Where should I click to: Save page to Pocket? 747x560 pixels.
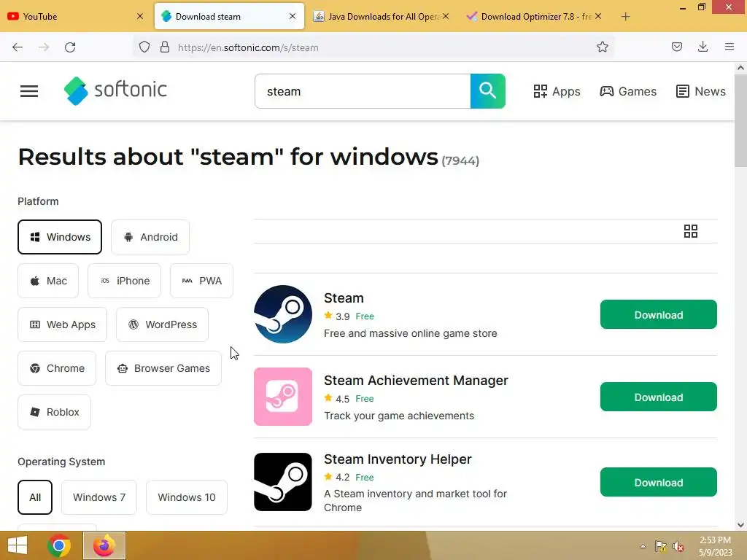point(676,47)
